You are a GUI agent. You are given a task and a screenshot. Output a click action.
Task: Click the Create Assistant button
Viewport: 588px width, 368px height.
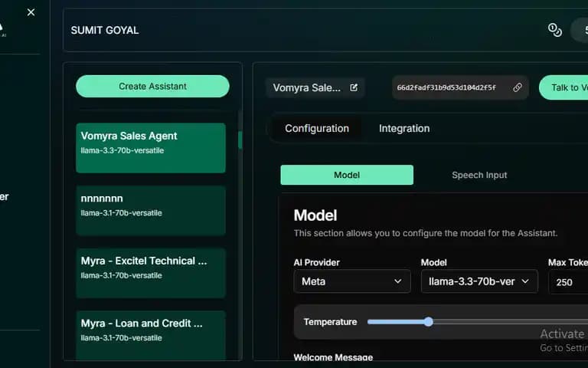[x=152, y=87]
